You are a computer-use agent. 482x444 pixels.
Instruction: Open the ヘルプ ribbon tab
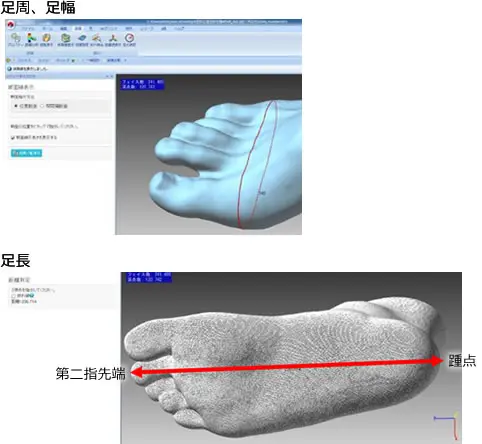coord(179,29)
